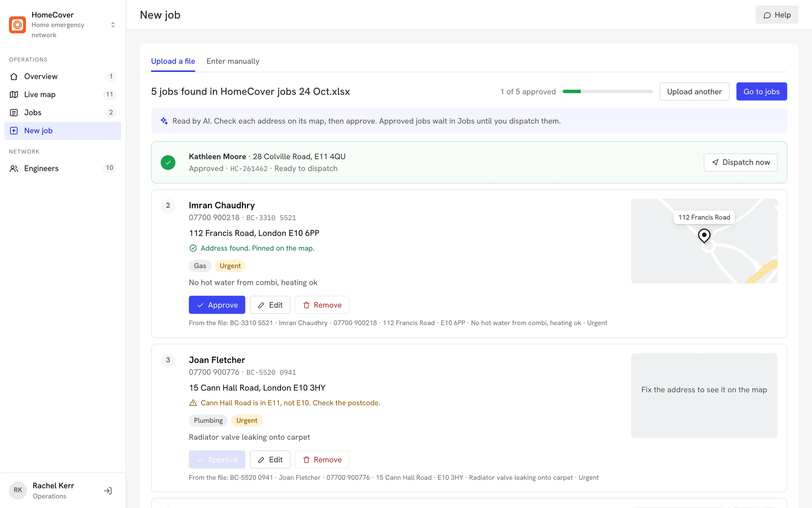Approve Imran Chaudhry's job
Screen dimensions: 812x508
pyautogui.click(x=217, y=305)
